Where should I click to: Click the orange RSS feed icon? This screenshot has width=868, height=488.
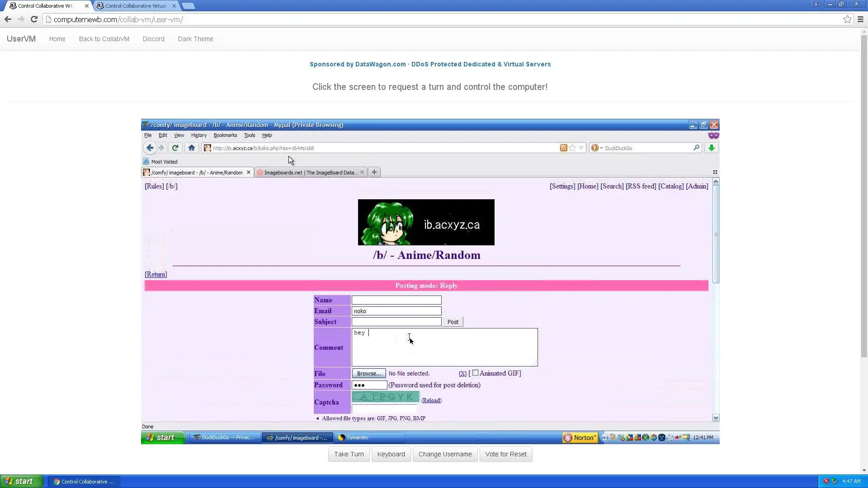pos(563,148)
